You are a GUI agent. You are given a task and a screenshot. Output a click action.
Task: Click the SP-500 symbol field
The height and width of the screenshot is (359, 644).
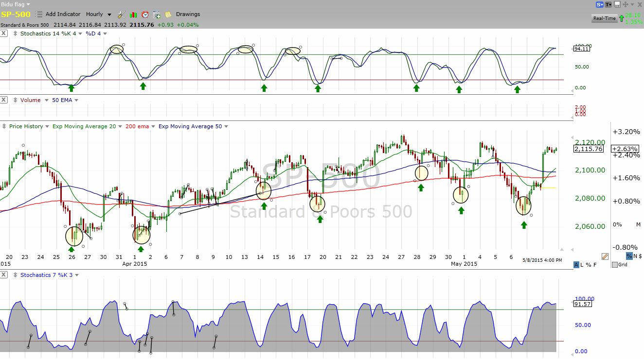(x=16, y=15)
